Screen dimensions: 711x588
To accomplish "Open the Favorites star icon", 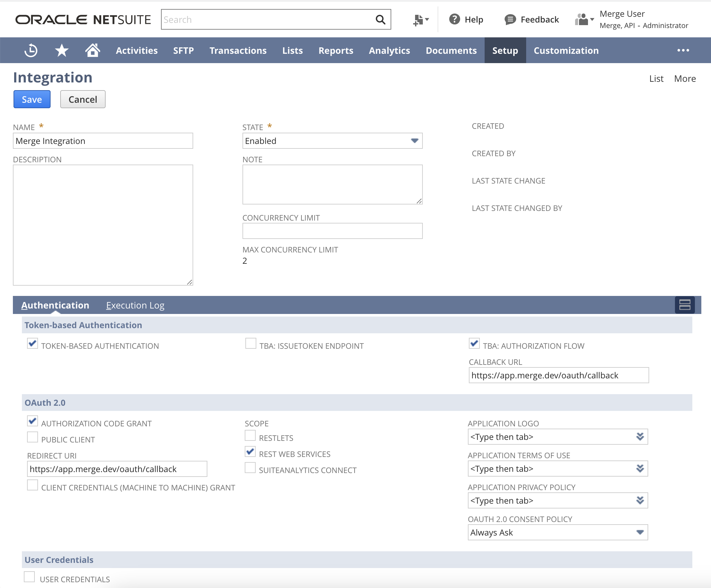I will [62, 50].
